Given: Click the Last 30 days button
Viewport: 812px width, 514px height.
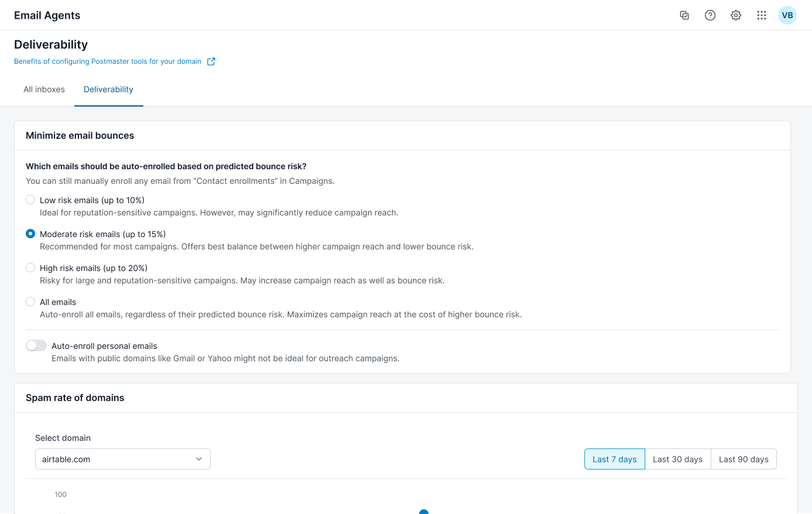Looking at the screenshot, I should coord(677,459).
